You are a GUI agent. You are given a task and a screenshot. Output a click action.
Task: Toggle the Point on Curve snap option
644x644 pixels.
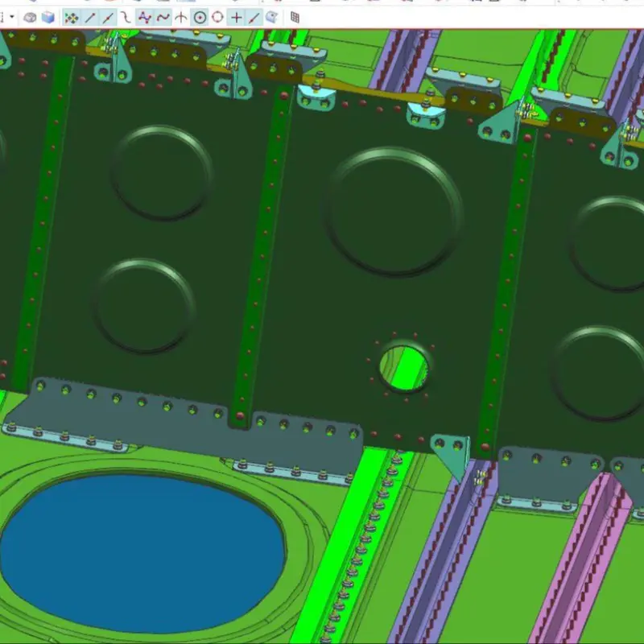254,18
